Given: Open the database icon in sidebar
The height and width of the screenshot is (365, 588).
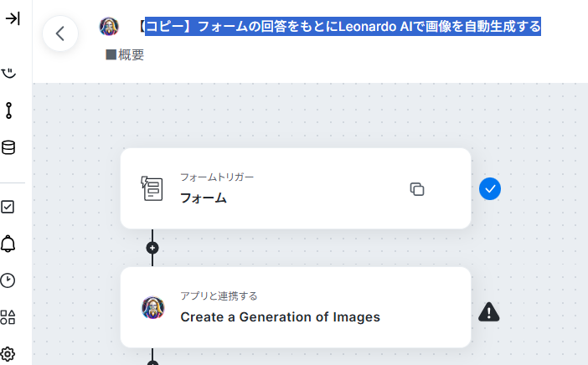Looking at the screenshot, I should click(8, 147).
